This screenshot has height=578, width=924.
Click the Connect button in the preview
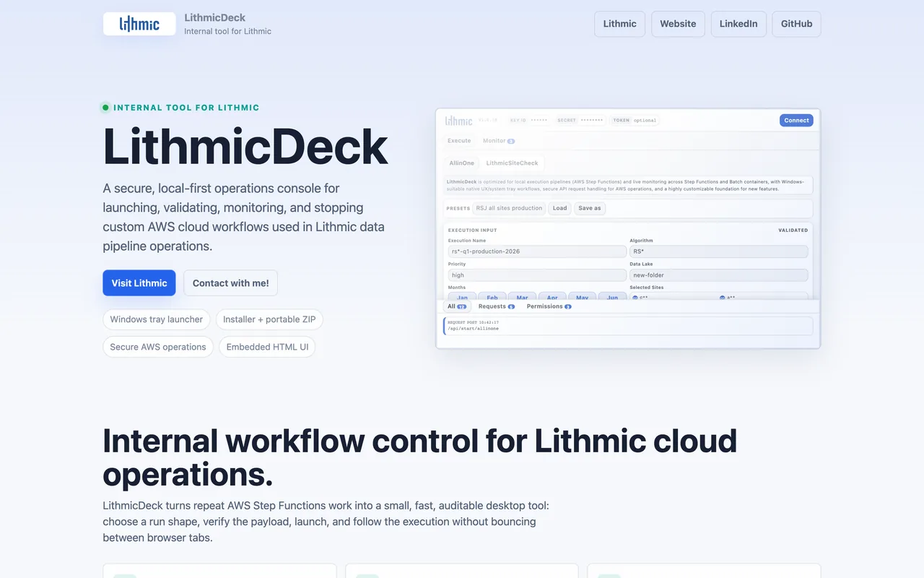coord(796,121)
